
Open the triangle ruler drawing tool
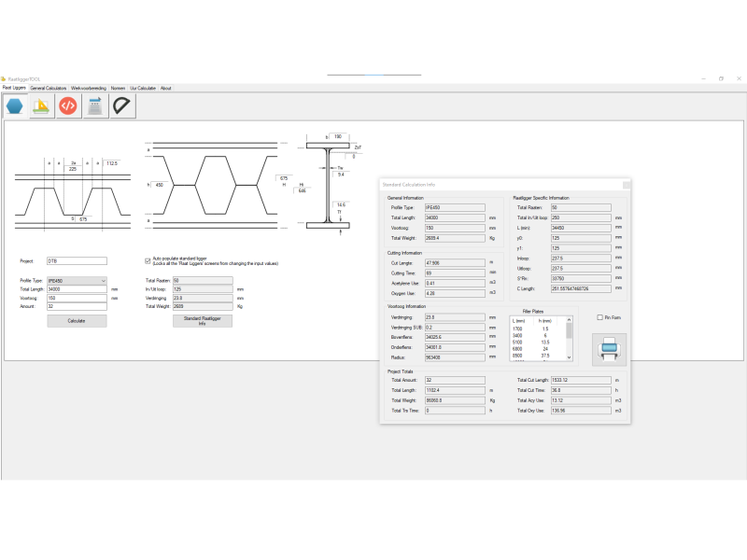click(41, 105)
